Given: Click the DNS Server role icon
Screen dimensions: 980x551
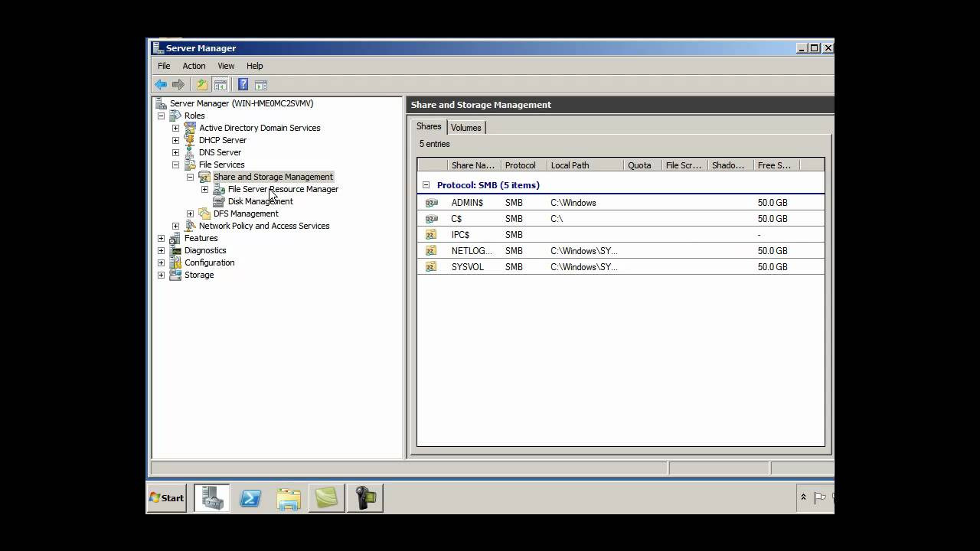Looking at the screenshot, I should [190, 152].
